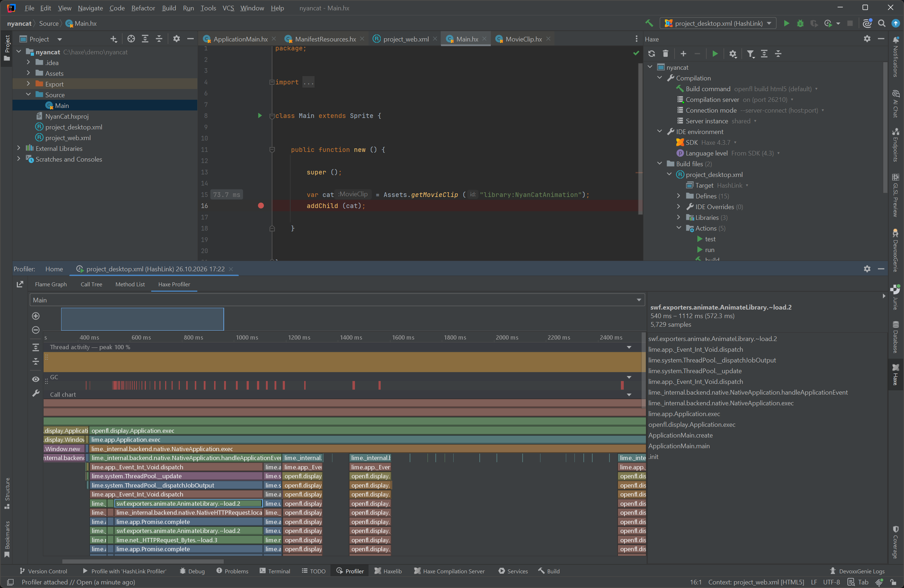The image size is (904, 588).
Task: Zoom in on the profiler timeline
Action: (x=36, y=316)
